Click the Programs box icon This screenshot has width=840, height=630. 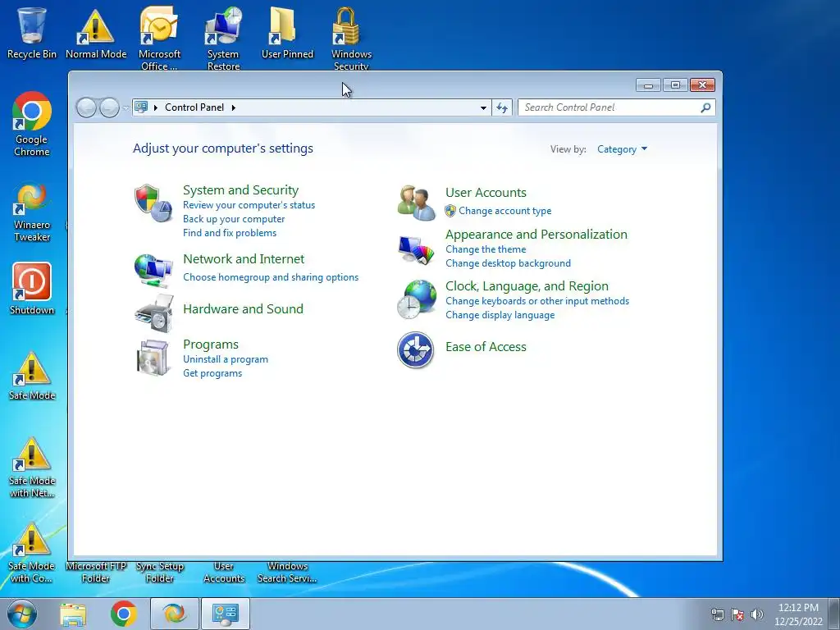click(153, 358)
